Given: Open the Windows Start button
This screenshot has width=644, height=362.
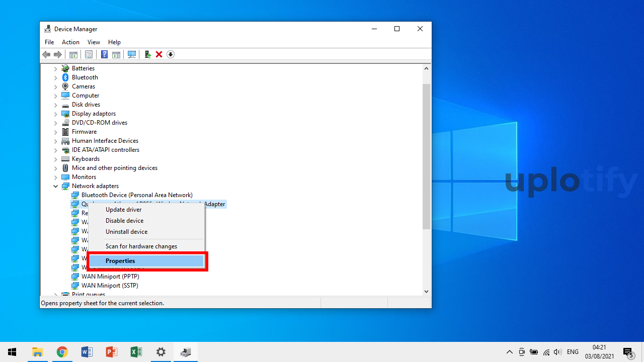Looking at the screenshot, I should click(12, 352).
